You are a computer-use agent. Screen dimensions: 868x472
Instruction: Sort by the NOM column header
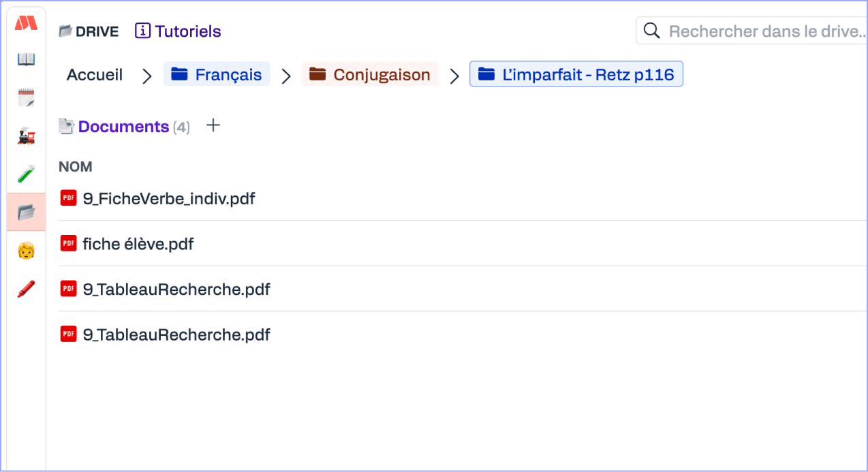click(76, 167)
